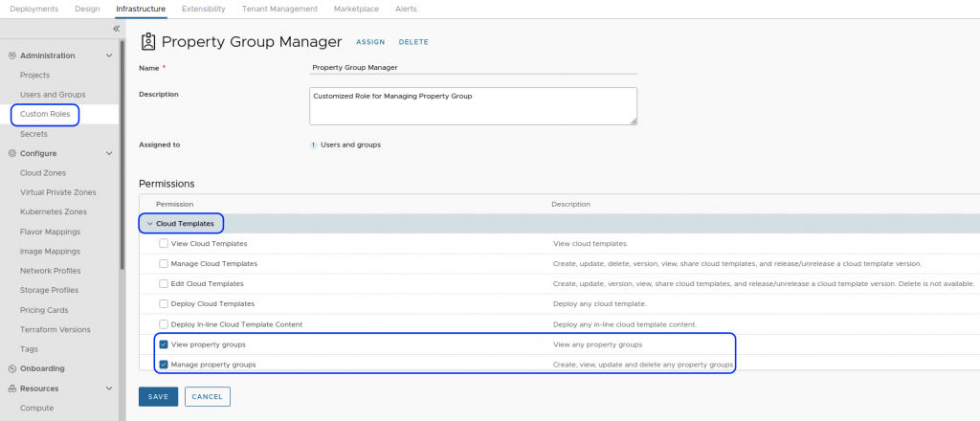Click the Resources section icon
Viewport: 980px width, 421px height.
[11, 388]
